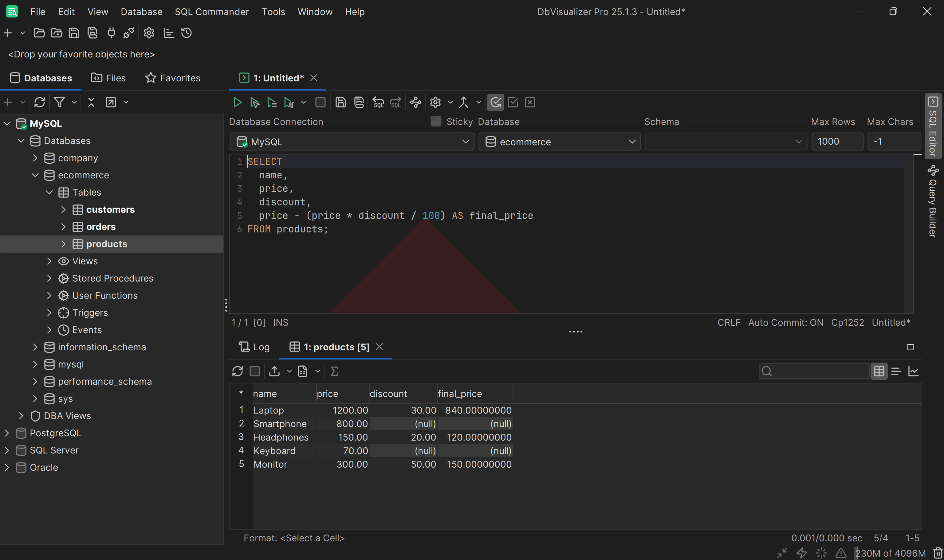Expand the customers table node
Viewport: 944px width, 560px height.
63,209
